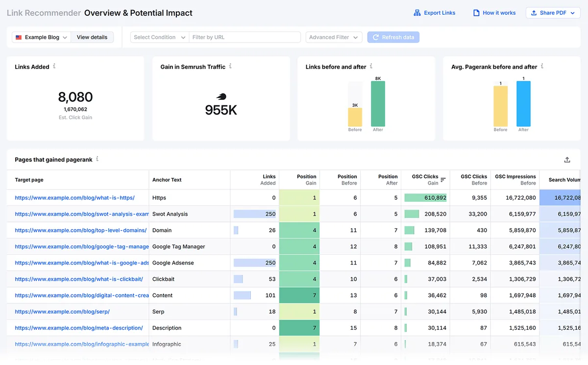This screenshot has width=588, height=365.
Task: Open the top-level-domains blog URL
Action: 81,230
